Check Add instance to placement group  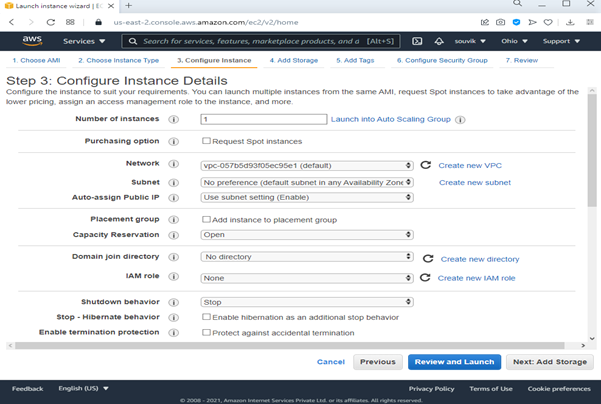click(206, 219)
